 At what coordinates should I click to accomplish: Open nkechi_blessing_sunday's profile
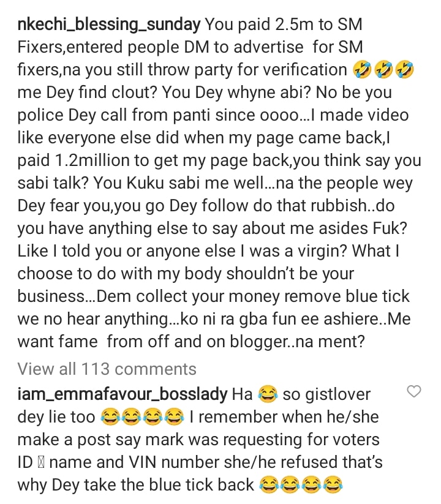[109, 25]
